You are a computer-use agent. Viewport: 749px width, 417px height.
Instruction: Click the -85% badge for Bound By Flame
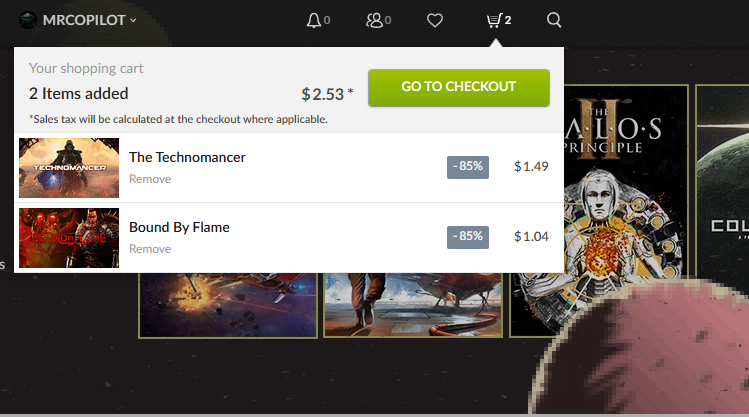(468, 237)
